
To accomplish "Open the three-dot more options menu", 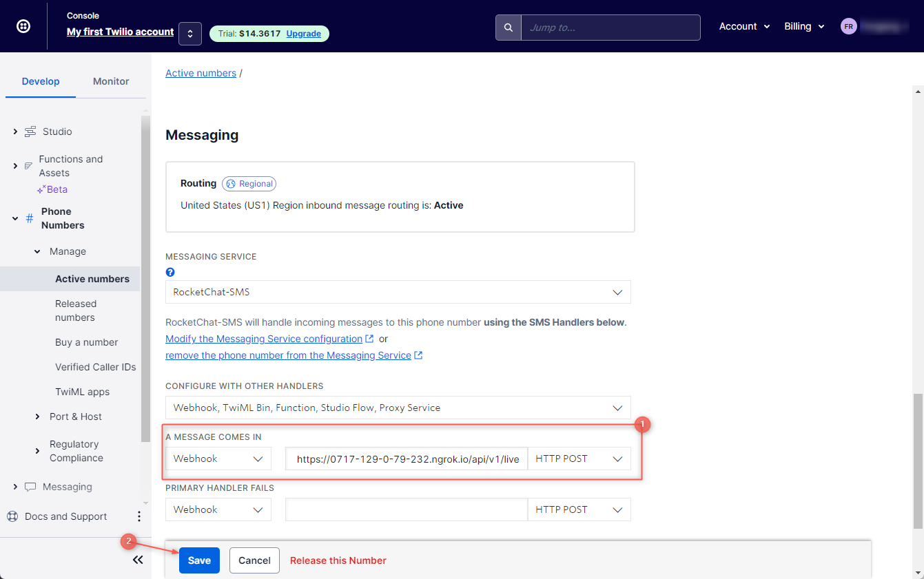I will point(138,516).
